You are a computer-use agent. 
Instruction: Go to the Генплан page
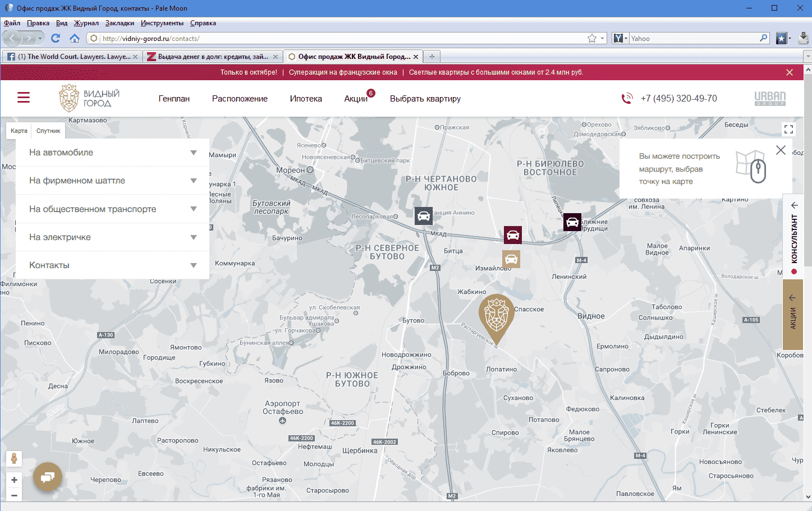pos(174,99)
